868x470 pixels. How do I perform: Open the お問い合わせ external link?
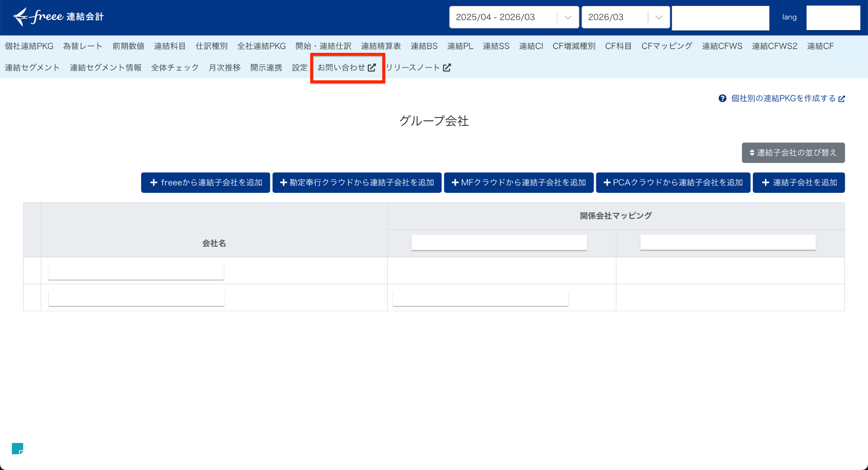(347, 68)
